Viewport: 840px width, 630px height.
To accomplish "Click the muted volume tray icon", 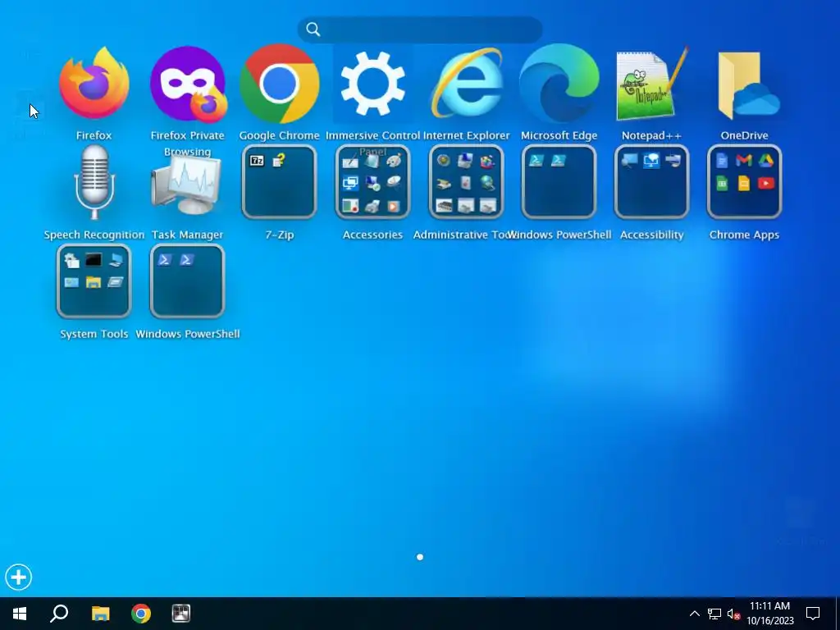I will tap(734, 614).
